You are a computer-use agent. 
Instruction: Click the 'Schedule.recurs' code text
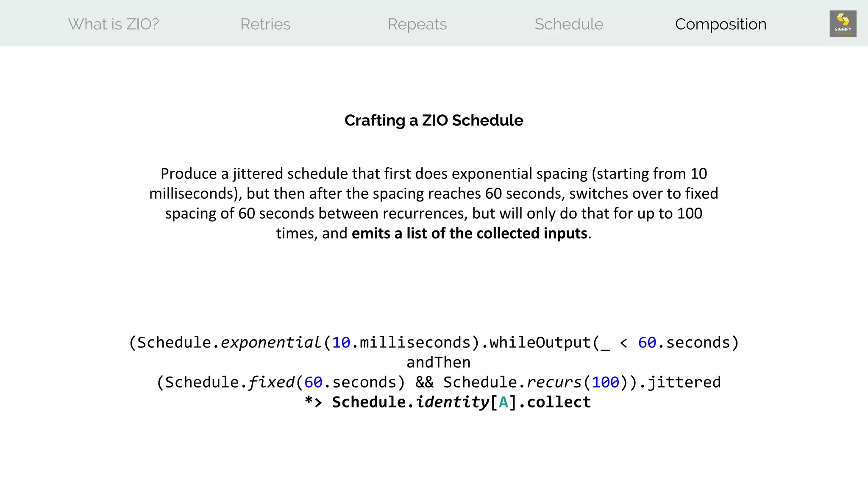512,383
